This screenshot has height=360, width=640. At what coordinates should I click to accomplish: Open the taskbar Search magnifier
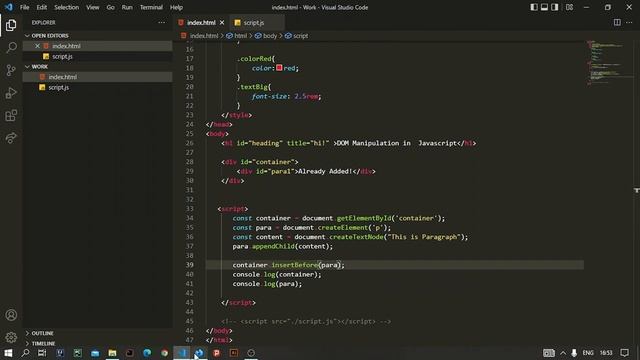click(25, 353)
